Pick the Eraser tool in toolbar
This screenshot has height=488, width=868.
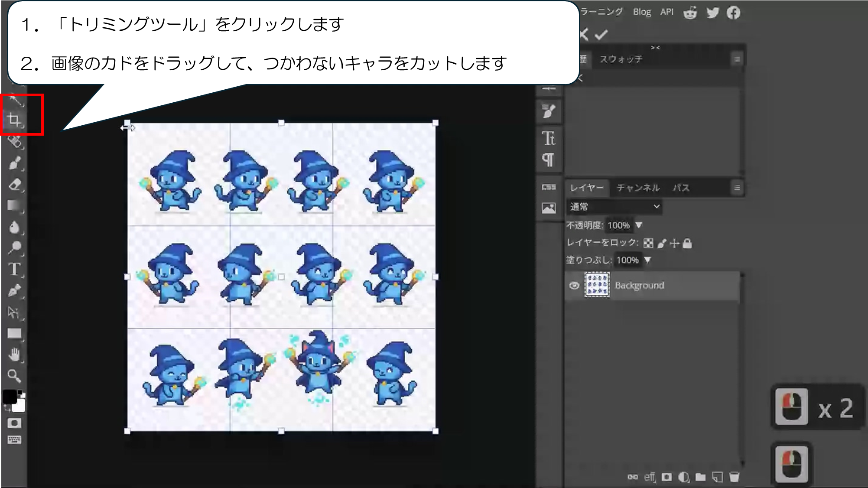click(14, 185)
